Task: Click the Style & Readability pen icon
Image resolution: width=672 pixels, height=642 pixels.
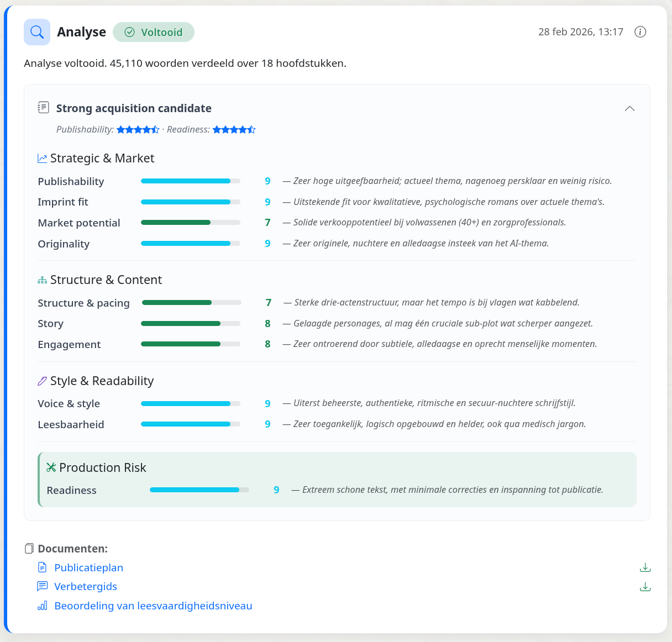Action: click(43, 381)
